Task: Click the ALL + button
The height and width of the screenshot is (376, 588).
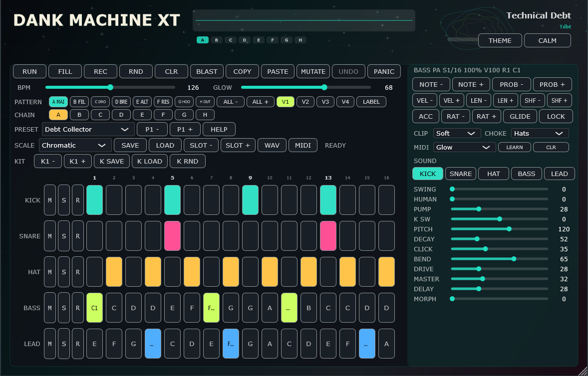Action: pos(261,102)
